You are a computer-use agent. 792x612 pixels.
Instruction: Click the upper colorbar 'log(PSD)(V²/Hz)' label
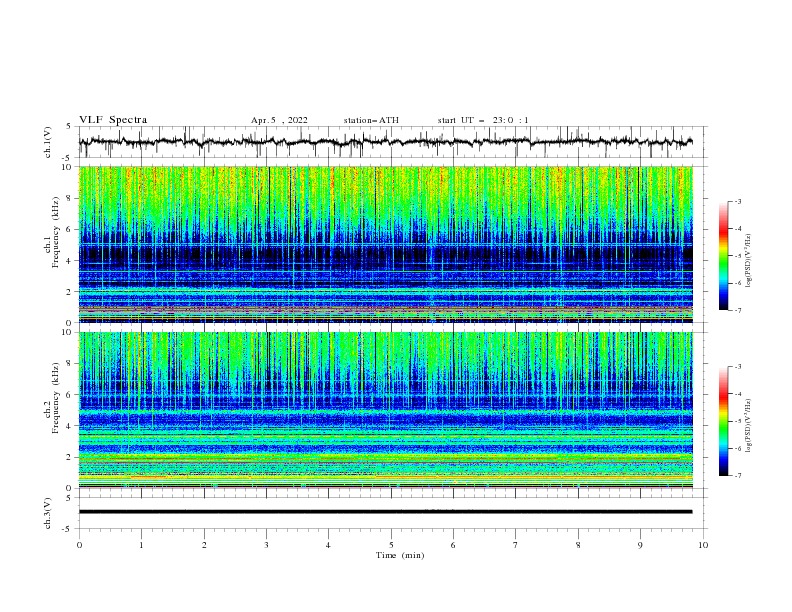[x=748, y=261]
